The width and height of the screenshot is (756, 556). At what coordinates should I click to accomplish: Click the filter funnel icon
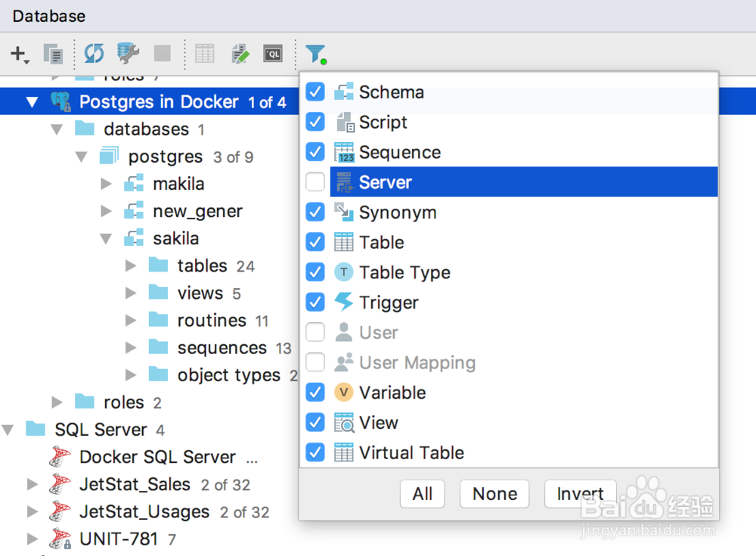[x=314, y=54]
